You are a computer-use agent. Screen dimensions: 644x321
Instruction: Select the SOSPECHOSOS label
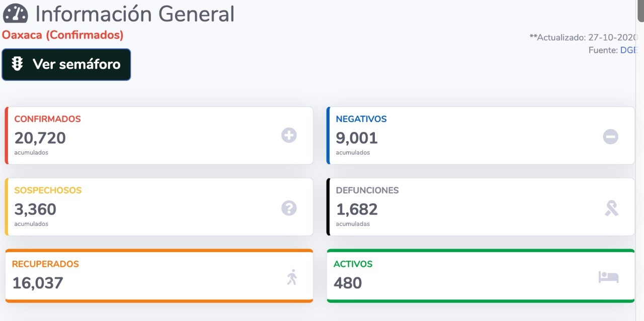pos(48,190)
